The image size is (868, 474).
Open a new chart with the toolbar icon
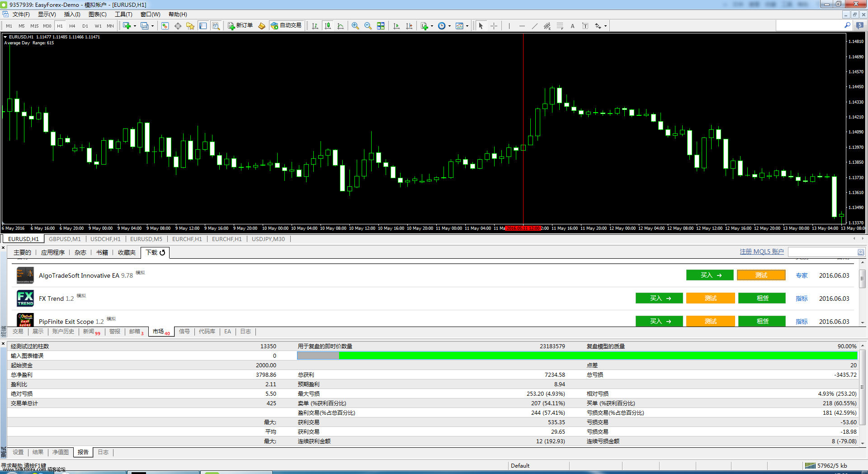[x=127, y=26]
